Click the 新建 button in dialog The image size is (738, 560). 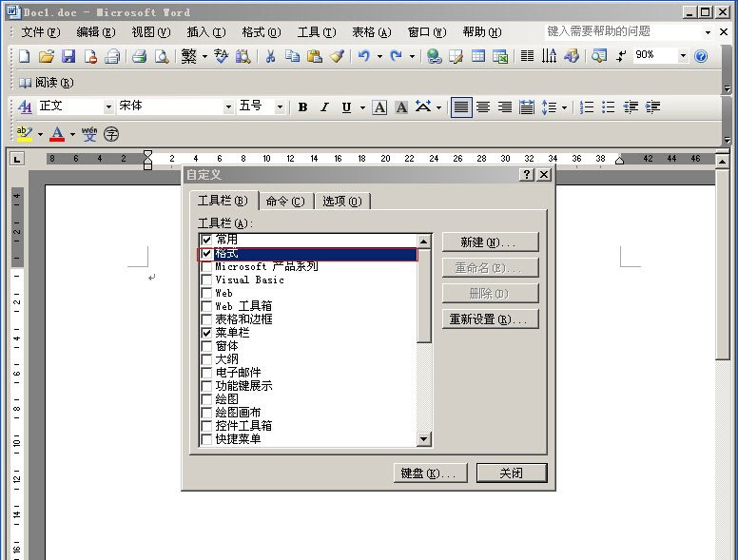490,242
